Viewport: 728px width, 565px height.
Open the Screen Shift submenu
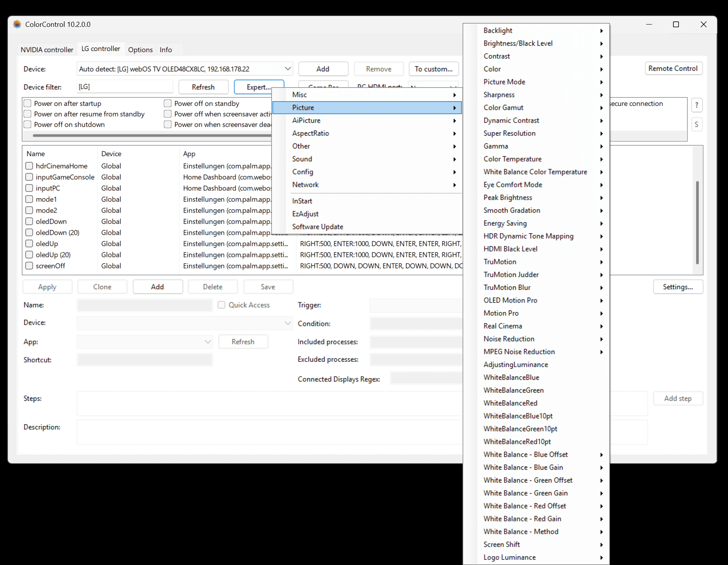tap(536, 544)
